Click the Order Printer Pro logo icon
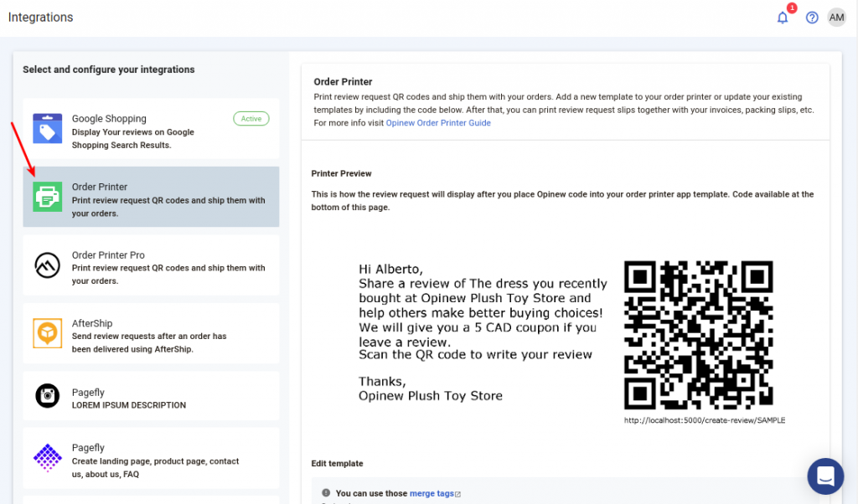Viewport: 858px width, 504px height. [48, 265]
